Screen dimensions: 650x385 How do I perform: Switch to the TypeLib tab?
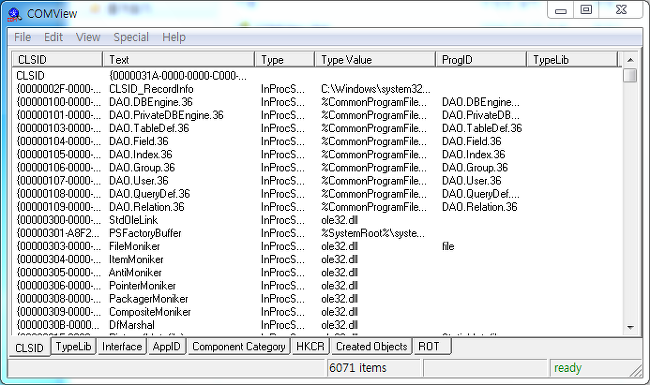point(73,346)
